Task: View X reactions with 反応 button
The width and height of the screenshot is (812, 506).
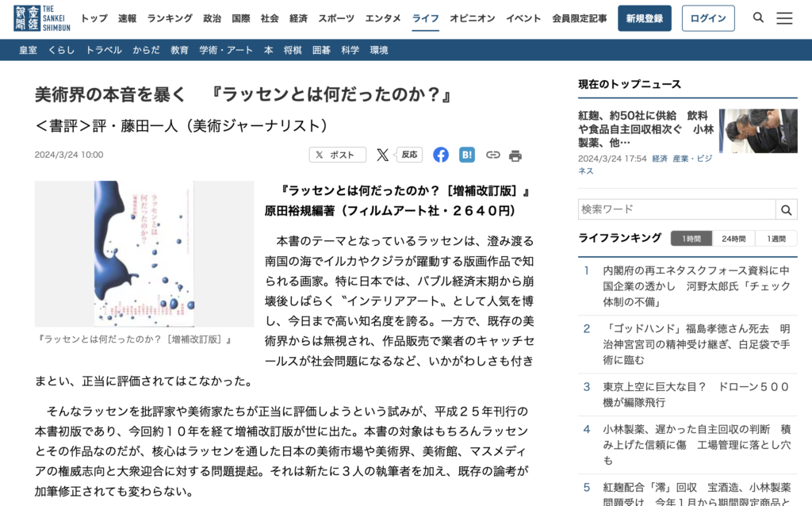Action: pyautogui.click(x=410, y=155)
